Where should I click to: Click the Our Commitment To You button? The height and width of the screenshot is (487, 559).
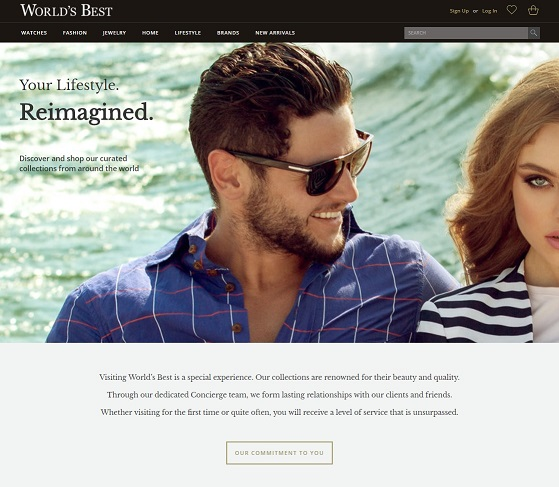coord(280,453)
